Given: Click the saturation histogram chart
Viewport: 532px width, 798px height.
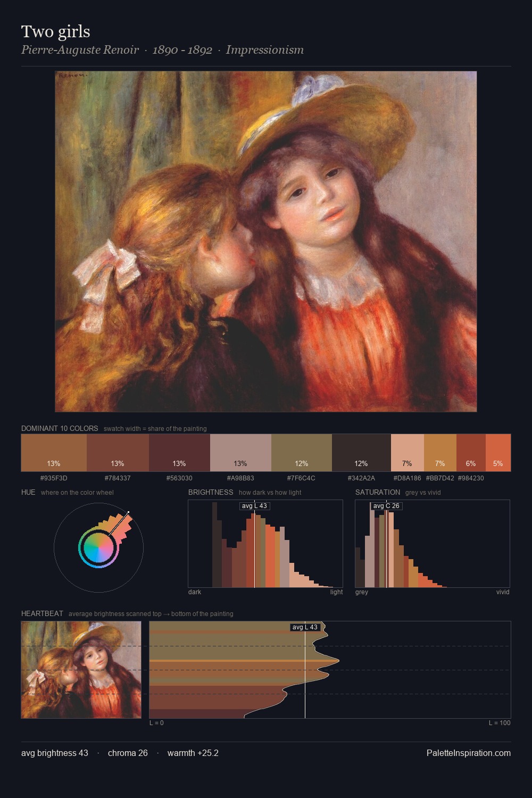Looking at the screenshot, I should pos(433,544).
